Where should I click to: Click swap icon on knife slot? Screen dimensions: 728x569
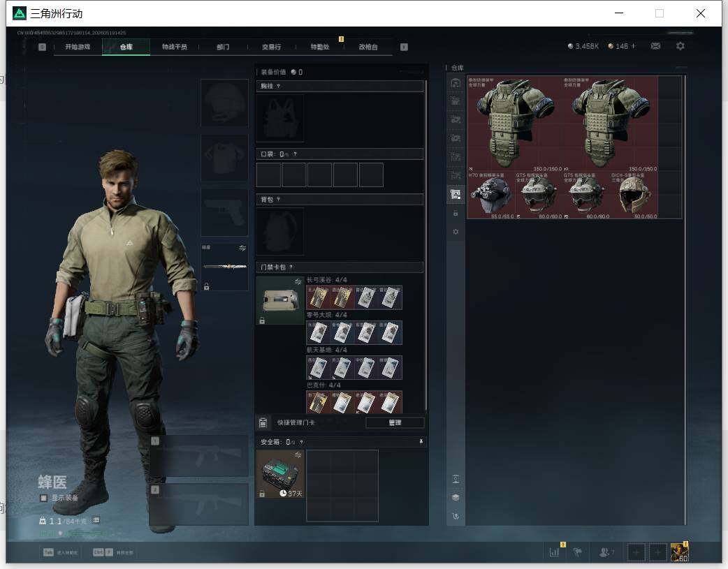[242, 248]
